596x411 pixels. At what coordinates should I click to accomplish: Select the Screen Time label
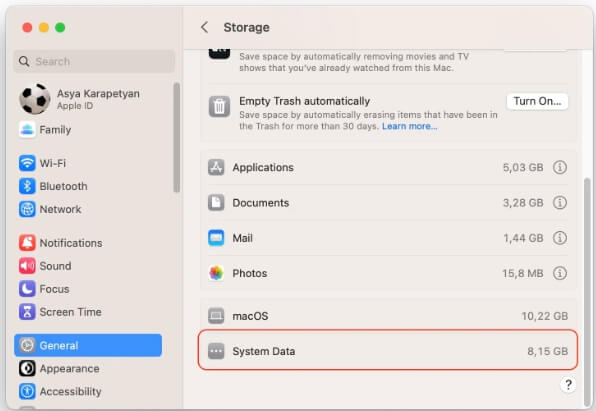click(70, 312)
